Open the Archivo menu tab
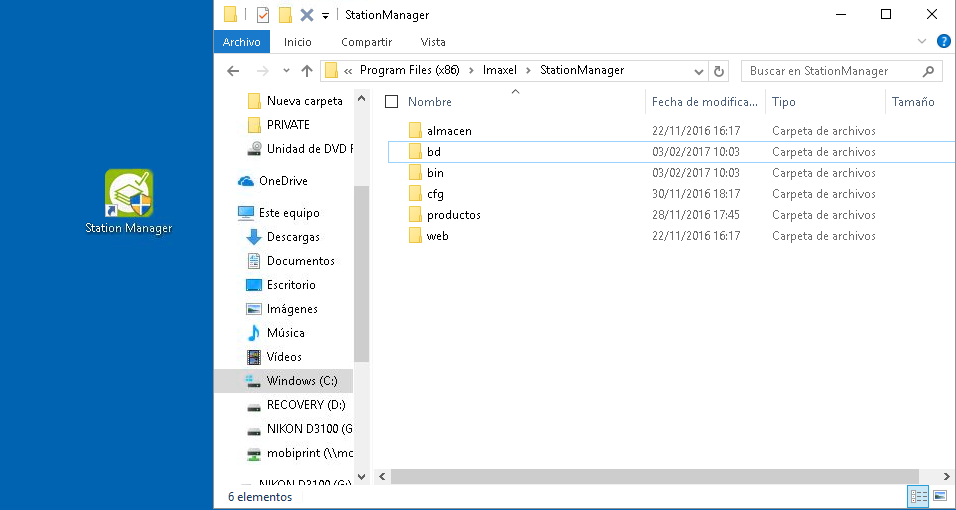The height and width of the screenshot is (510, 956). (241, 42)
